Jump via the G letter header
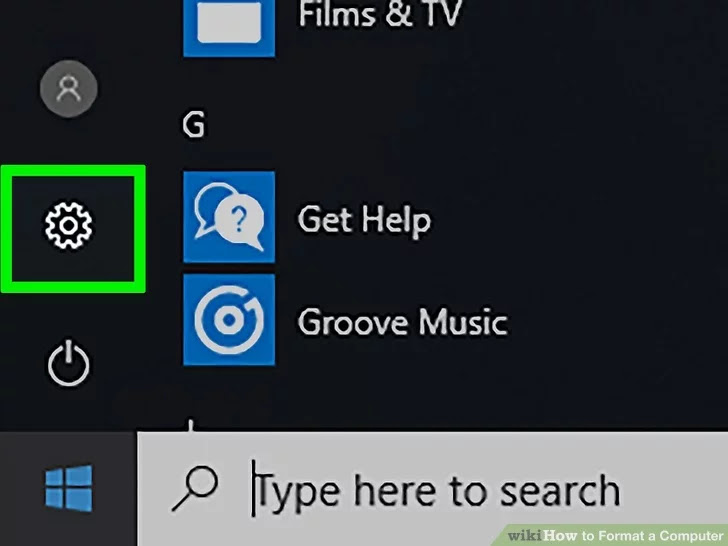This screenshot has width=728, height=546. (193, 125)
